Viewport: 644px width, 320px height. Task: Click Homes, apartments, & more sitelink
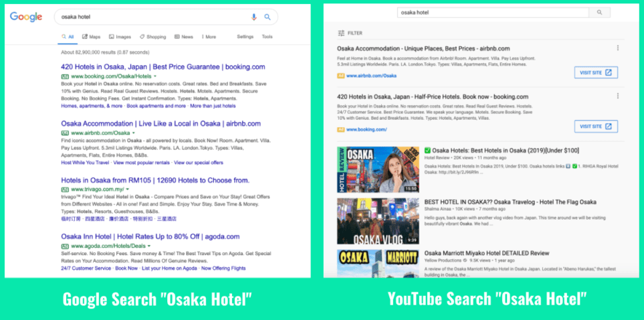[x=92, y=106]
